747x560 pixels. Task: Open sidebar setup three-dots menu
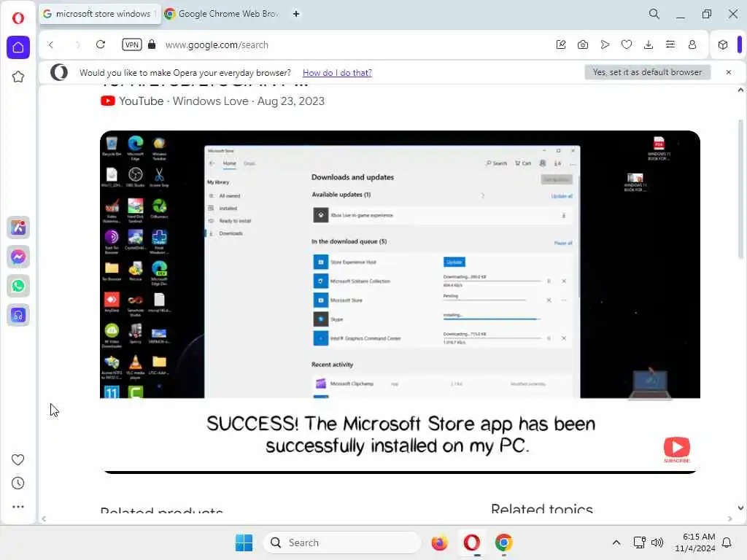pos(18,507)
